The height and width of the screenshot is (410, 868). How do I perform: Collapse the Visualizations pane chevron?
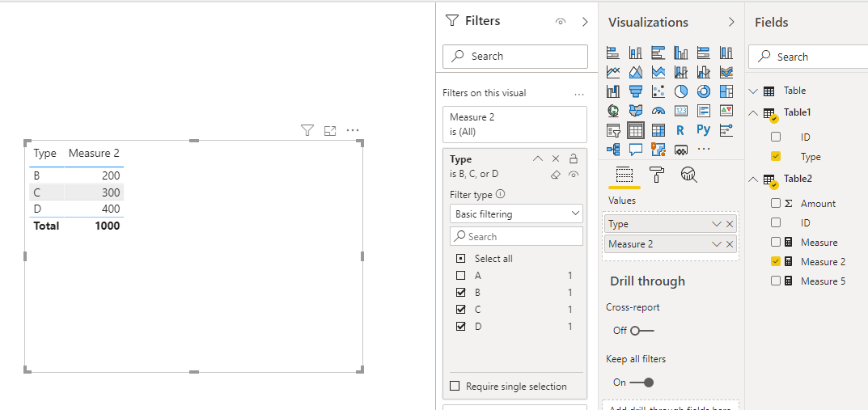(731, 22)
